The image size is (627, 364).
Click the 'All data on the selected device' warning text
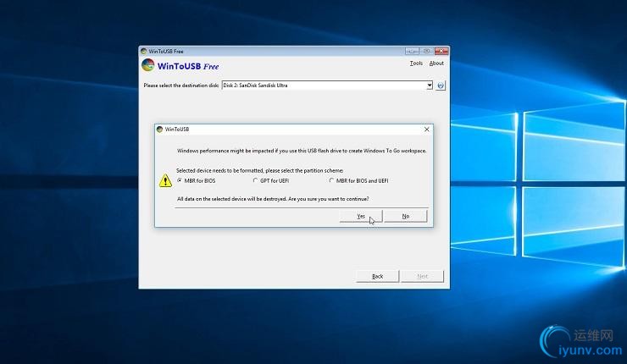[x=273, y=199]
